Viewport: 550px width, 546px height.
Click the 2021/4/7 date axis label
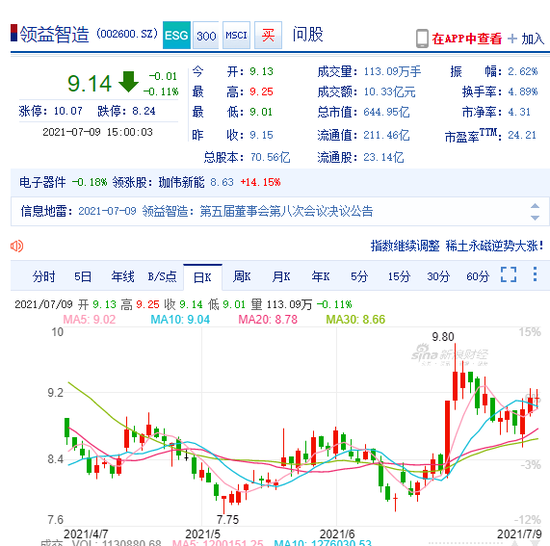tap(86, 534)
